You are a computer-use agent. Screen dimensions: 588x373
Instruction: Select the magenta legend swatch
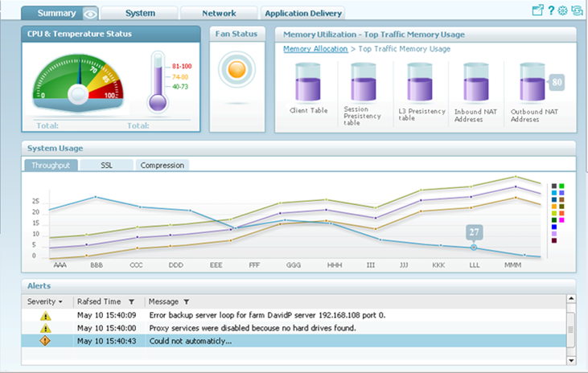[x=561, y=220]
